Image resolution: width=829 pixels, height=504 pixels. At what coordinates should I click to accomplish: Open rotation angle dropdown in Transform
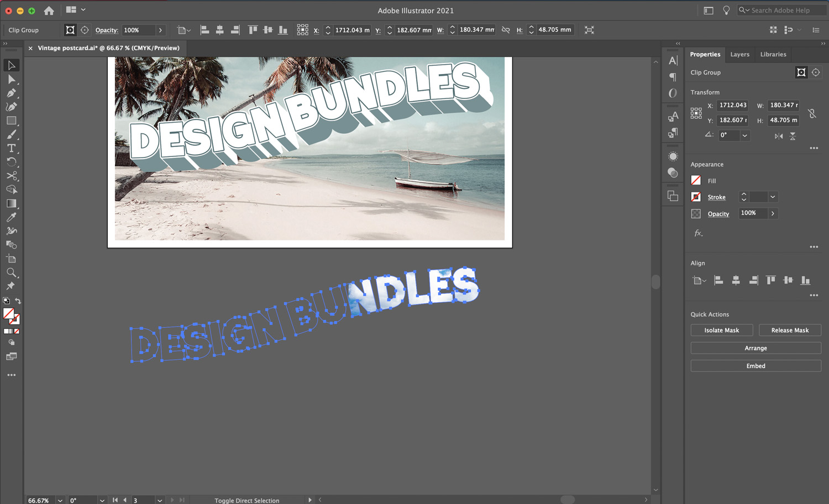[x=745, y=135]
